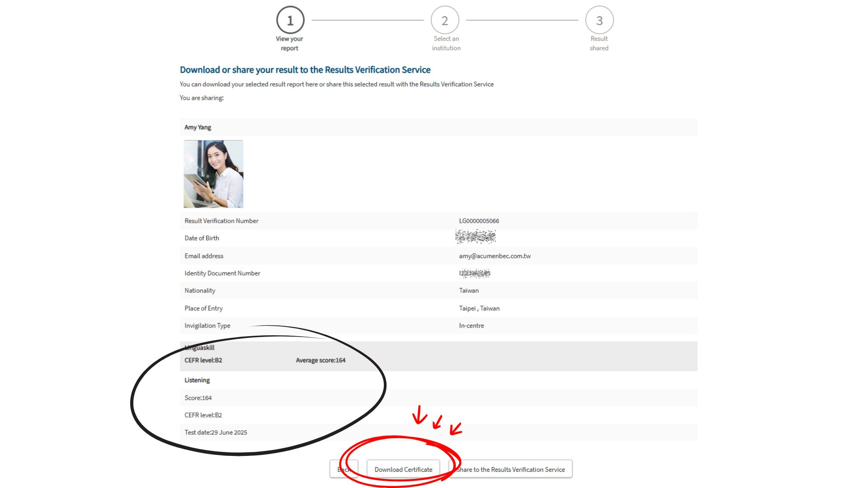
Task: Click the In-centre invigilation type value
Action: (472, 326)
